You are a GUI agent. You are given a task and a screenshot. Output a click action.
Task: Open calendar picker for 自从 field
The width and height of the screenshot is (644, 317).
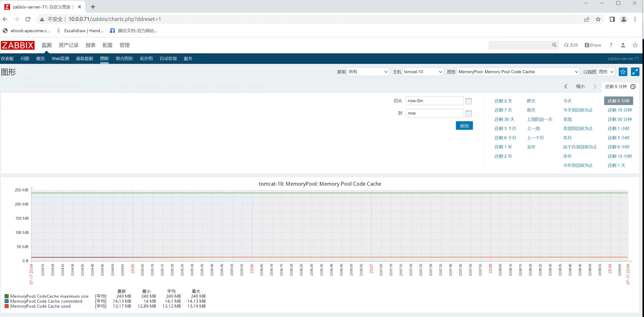click(469, 101)
